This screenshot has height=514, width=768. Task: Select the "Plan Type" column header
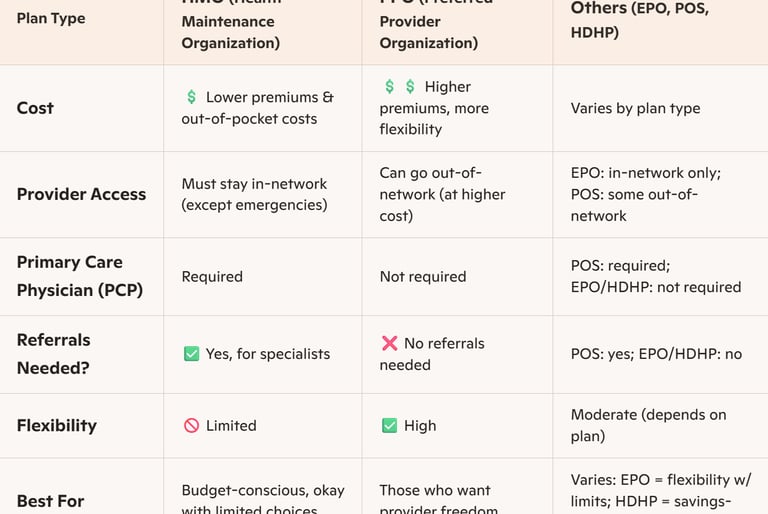point(51,18)
